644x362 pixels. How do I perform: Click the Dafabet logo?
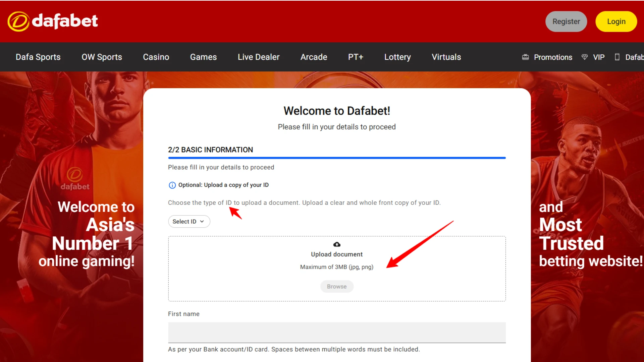pos(53,21)
